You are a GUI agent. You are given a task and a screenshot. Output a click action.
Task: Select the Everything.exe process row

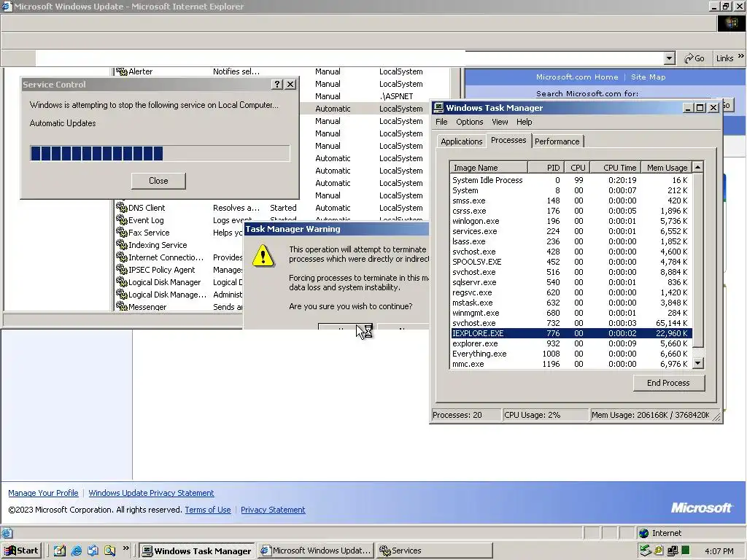pyautogui.click(x=571, y=354)
